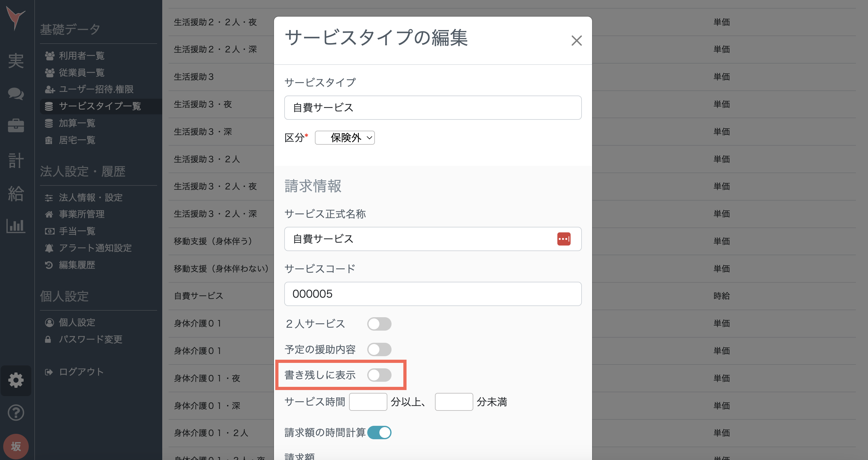
Task: Click the settings gear icon at bottom left
Action: click(16, 380)
